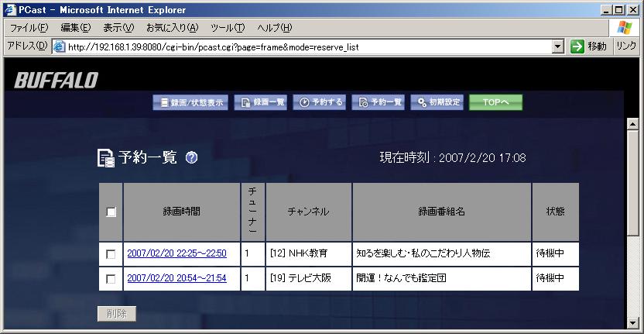
Task: Open the 2007/02/20 22:25〜22:50 recording link
Action: (x=176, y=253)
